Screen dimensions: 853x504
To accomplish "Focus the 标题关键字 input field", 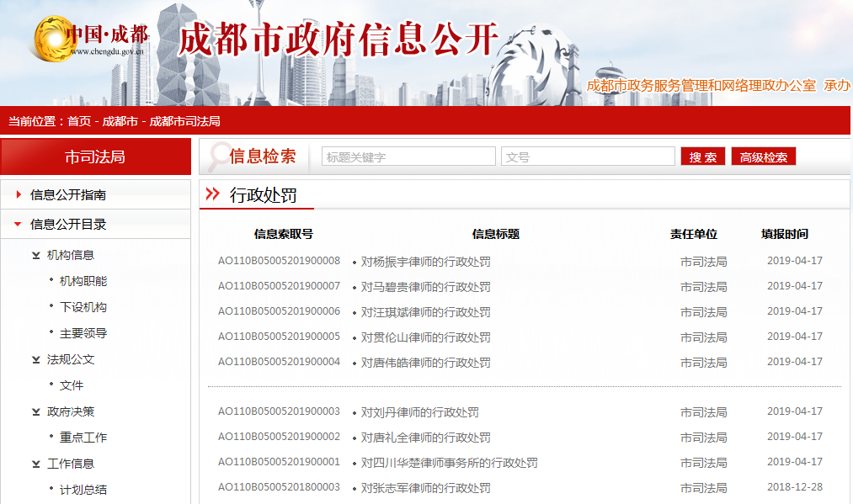I will click(x=408, y=157).
